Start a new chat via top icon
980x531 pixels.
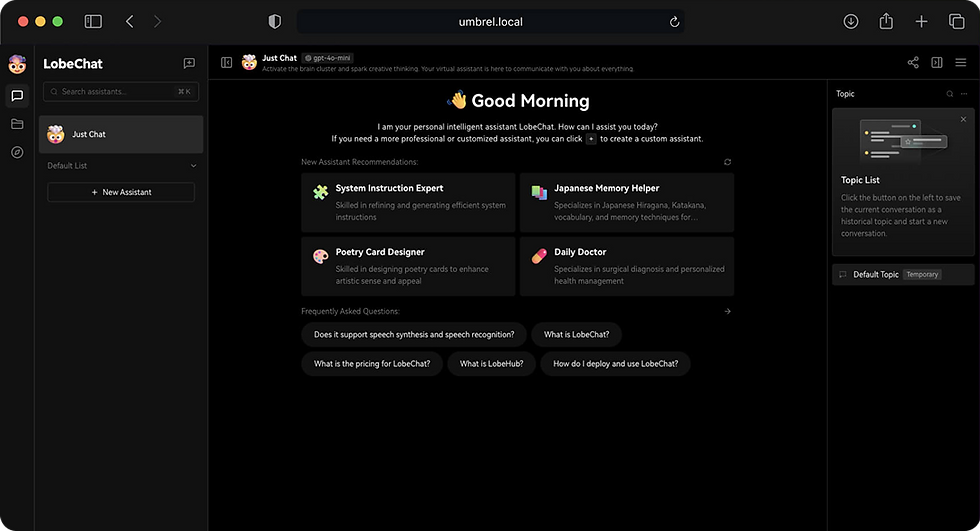[x=189, y=63]
